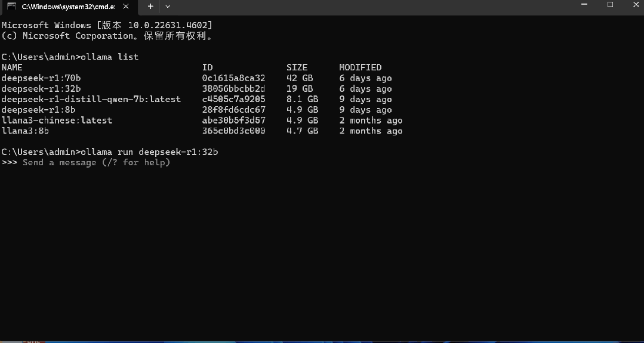The height and width of the screenshot is (343, 644).
Task: Click llama3-chinese:latest model name
Action: (x=57, y=120)
